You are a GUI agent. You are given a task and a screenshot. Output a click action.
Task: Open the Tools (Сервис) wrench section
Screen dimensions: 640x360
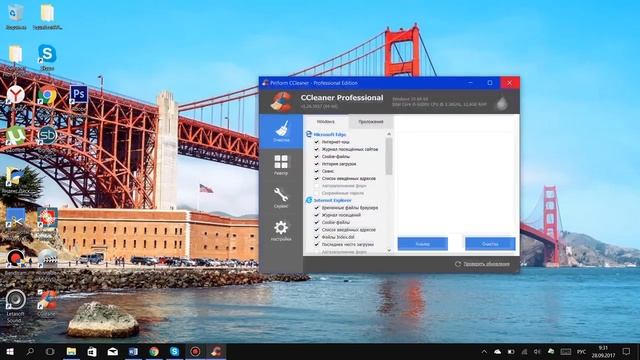(281, 198)
